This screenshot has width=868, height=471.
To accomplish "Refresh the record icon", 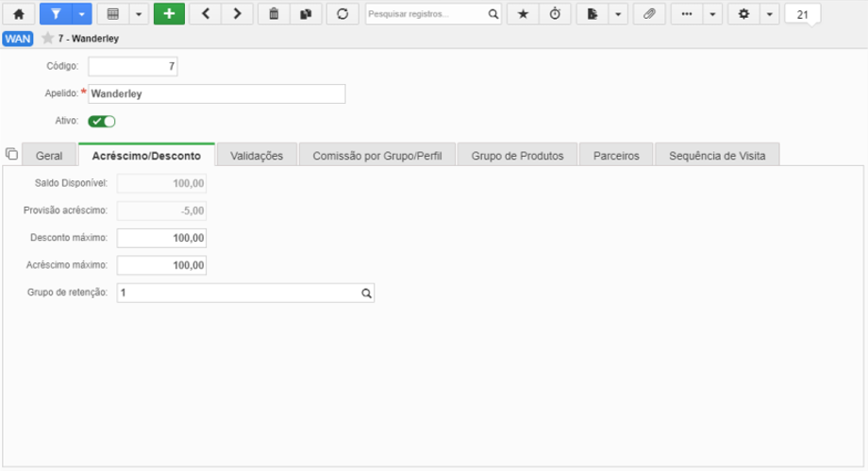I will (x=342, y=14).
